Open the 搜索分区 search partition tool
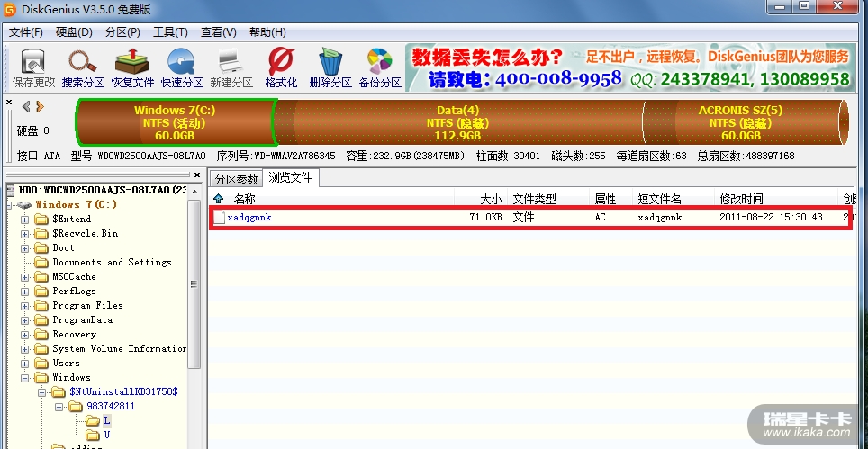Image resolution: width=868 pixels, height=449 pixels. [x=83, y=62]
